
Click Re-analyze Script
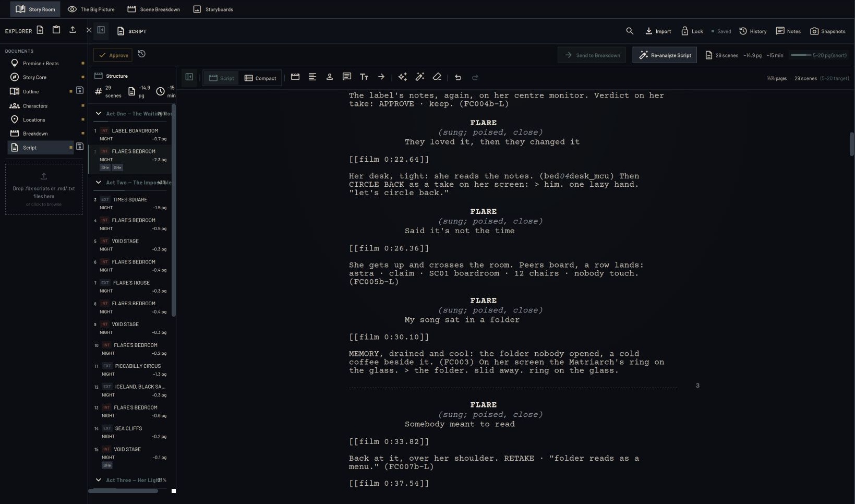(x=665, y=55)
